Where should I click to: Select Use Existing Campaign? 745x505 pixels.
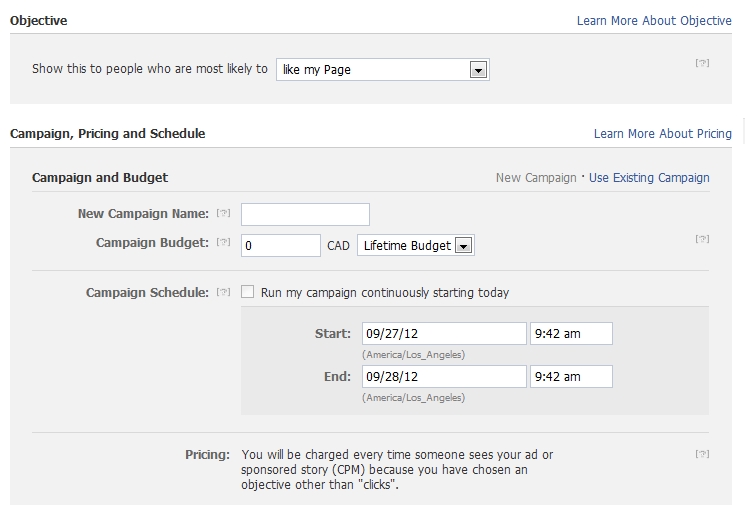[x=649, y=178]
